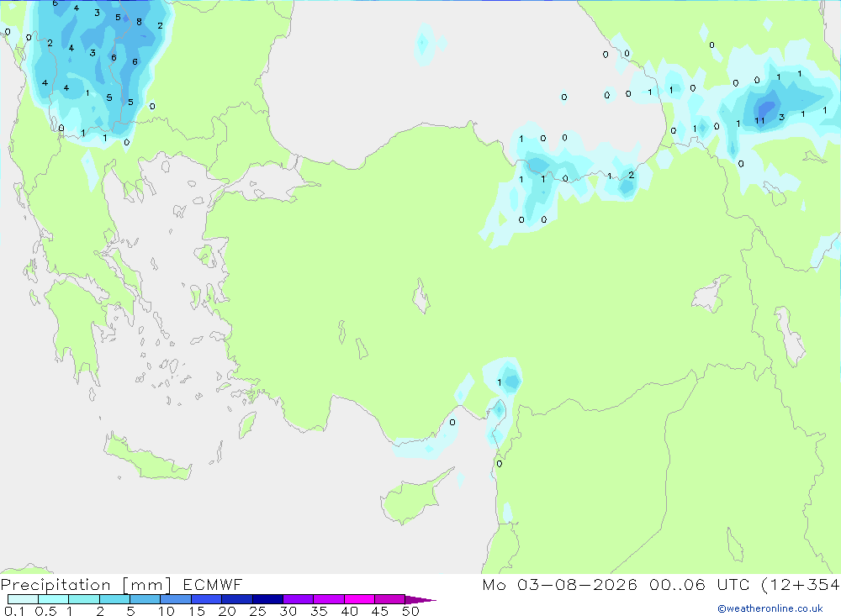The image size is (841, 616).
Task: Click the over-50 arrow tip of legend
Action: click(x=420, y=600)
